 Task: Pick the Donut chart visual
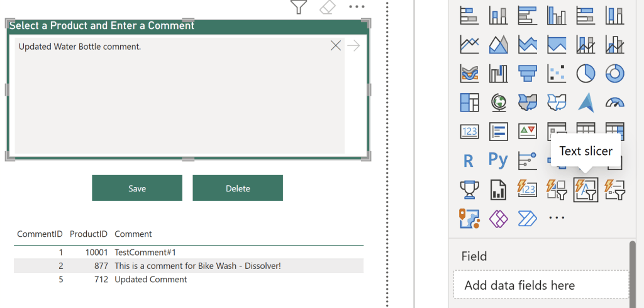coord(614,73)
